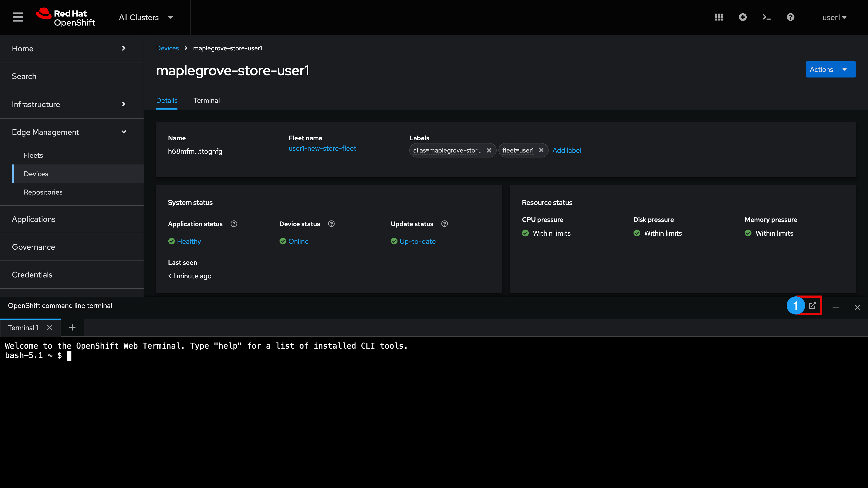868x488 pixels.
Task: Open Applications in the sidebar
Action: (x=72, y=219)
